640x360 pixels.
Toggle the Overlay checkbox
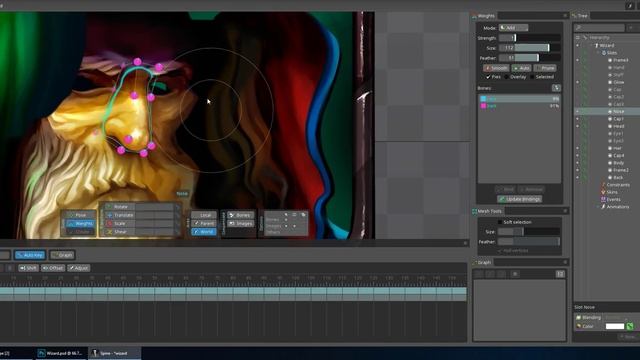point(507,77)
